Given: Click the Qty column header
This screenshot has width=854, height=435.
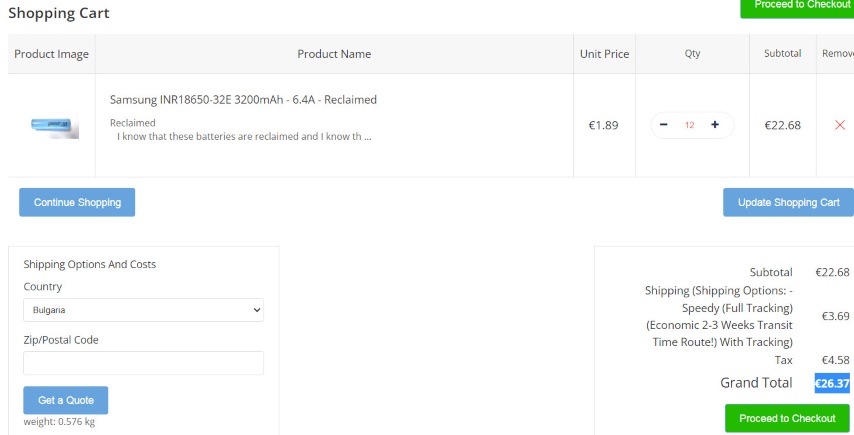Looking at the screenshot, I should pyautogui.click(x=692, y=54).
